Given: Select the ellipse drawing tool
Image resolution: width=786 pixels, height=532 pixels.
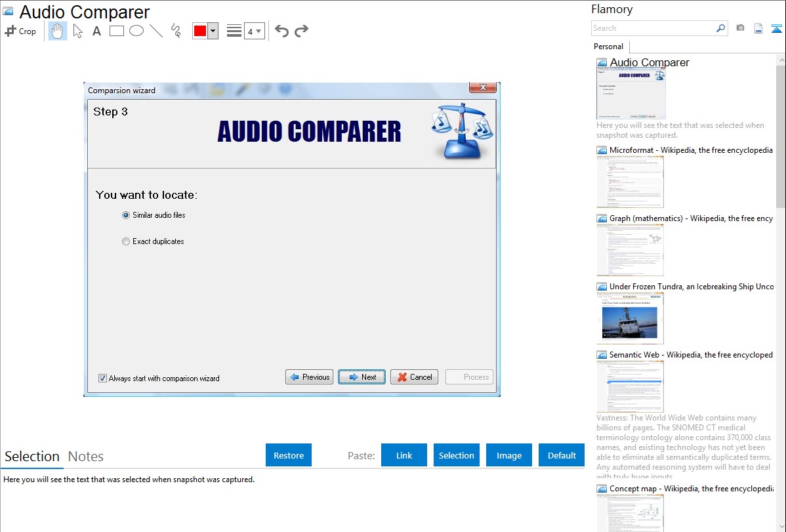Looking at the screenshot, I should [x=136, y=31].
